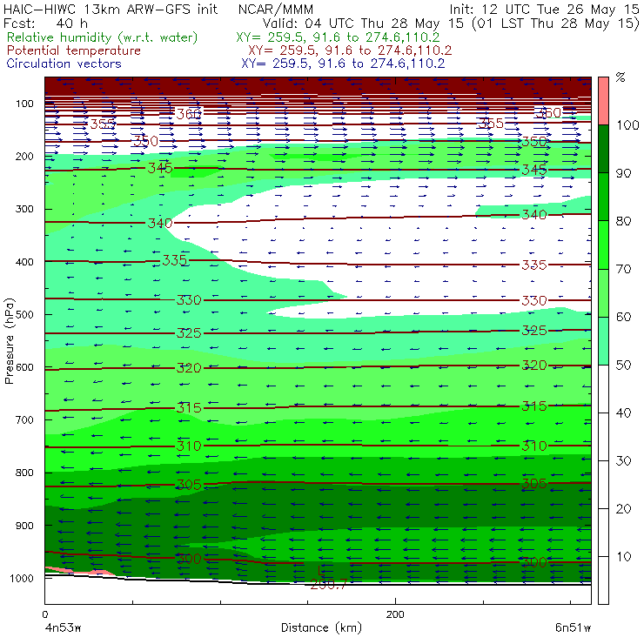Click the '500' pressure axis tick label

tap(24, 314)
